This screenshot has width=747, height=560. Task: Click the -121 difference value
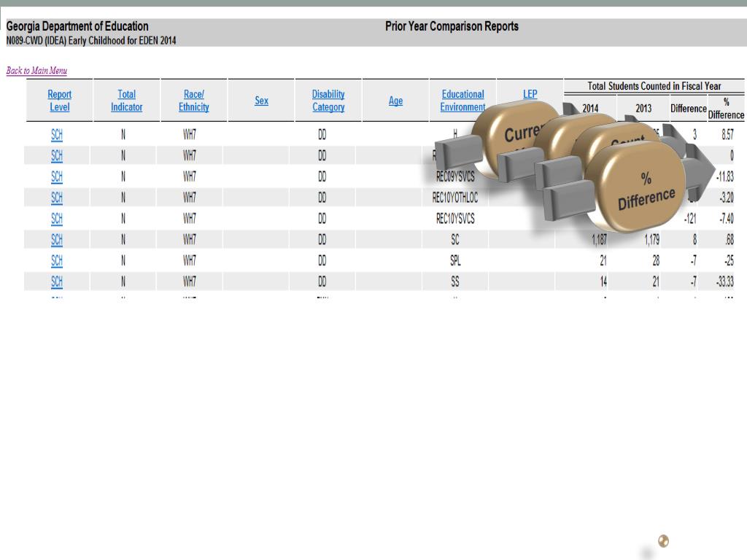690,219
